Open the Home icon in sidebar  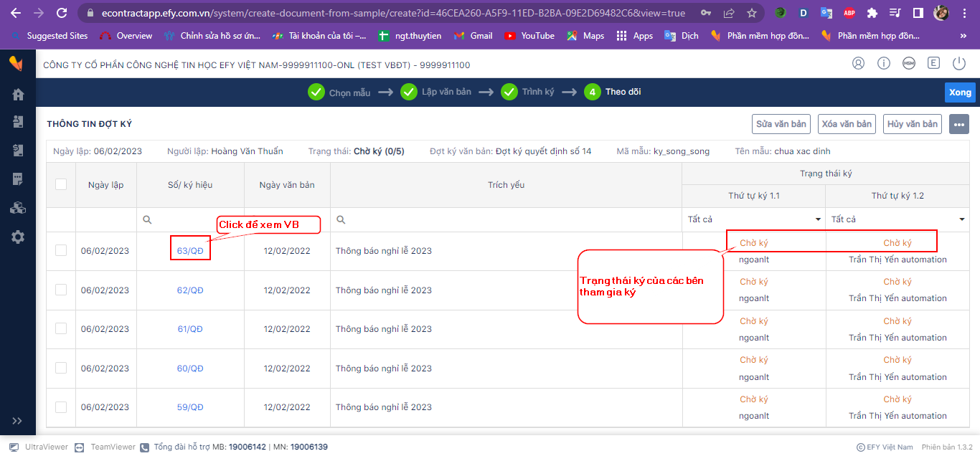click(x=18, y=94)
